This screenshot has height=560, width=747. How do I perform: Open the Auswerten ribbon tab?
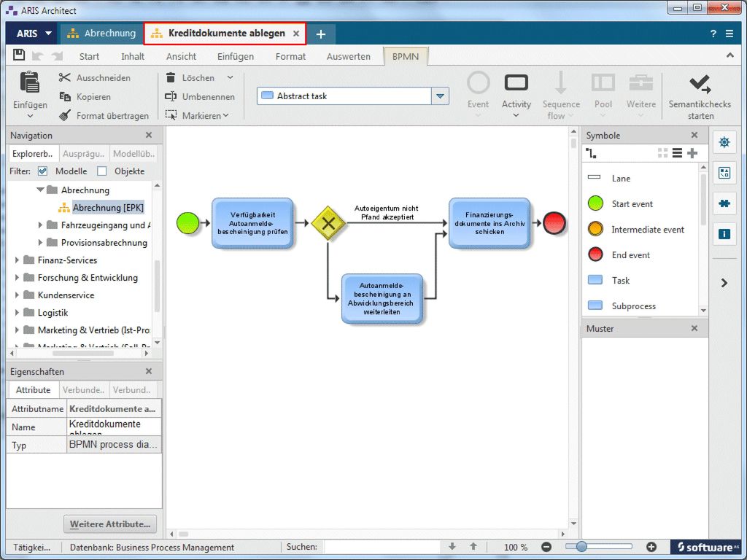tap(348, 56)
